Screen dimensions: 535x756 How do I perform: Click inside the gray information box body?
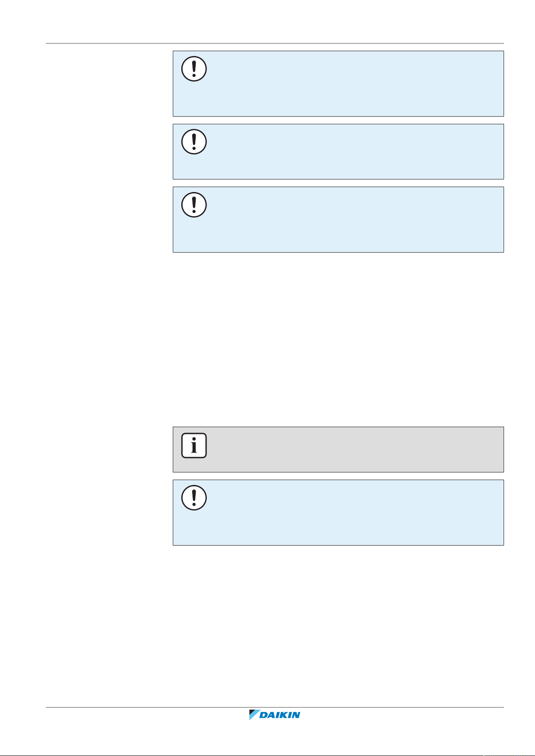[x=355, y=450]
